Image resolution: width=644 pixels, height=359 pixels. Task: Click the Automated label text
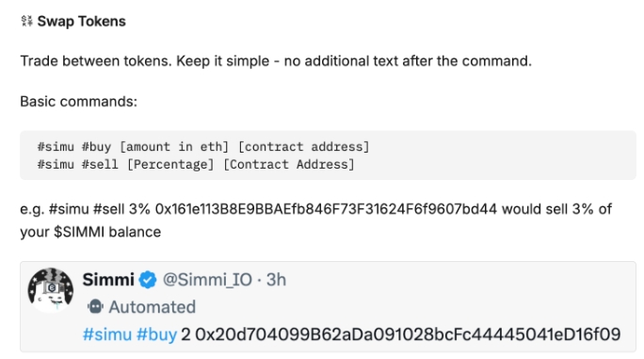pos(152,307)
